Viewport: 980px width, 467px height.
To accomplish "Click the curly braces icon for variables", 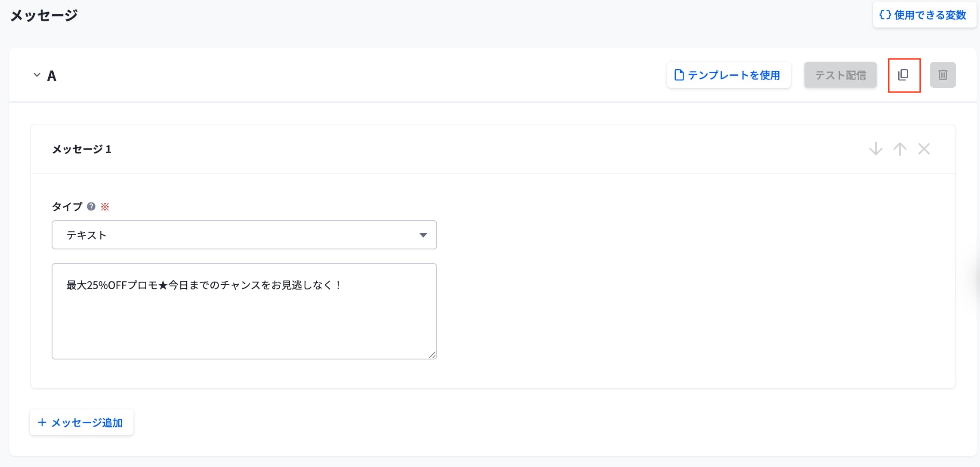I will coord(885,15).
